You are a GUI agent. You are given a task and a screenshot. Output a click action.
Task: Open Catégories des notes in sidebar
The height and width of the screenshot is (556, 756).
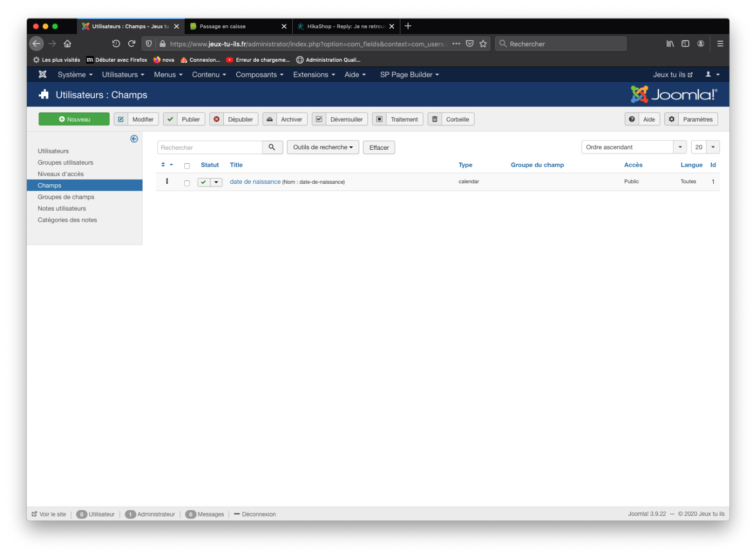67,220
